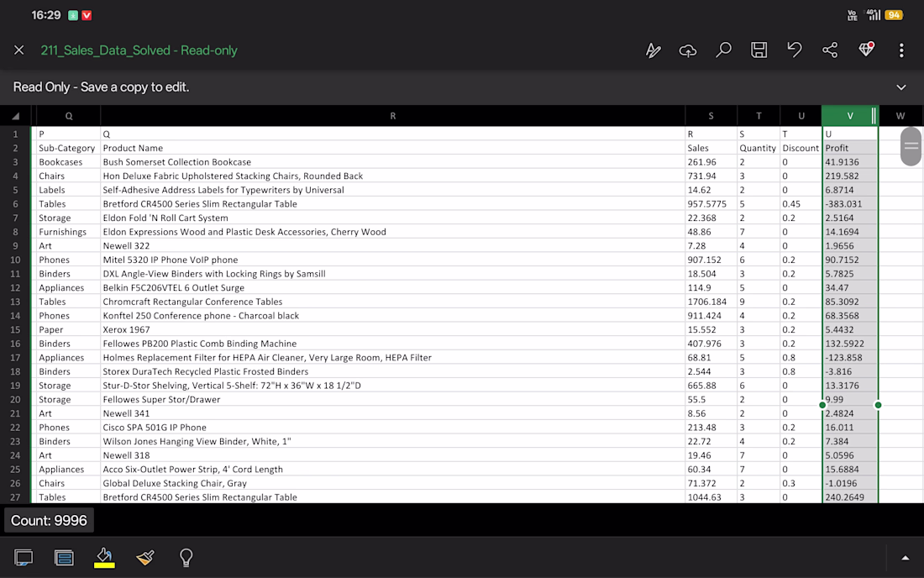This screenshot has width=924, height=578.
Task: Select the Paper sub-category cell
Action: (x=69, y=329)
